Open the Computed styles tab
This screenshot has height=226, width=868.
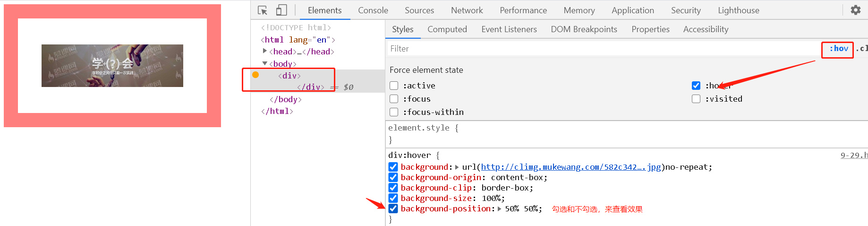447,29
